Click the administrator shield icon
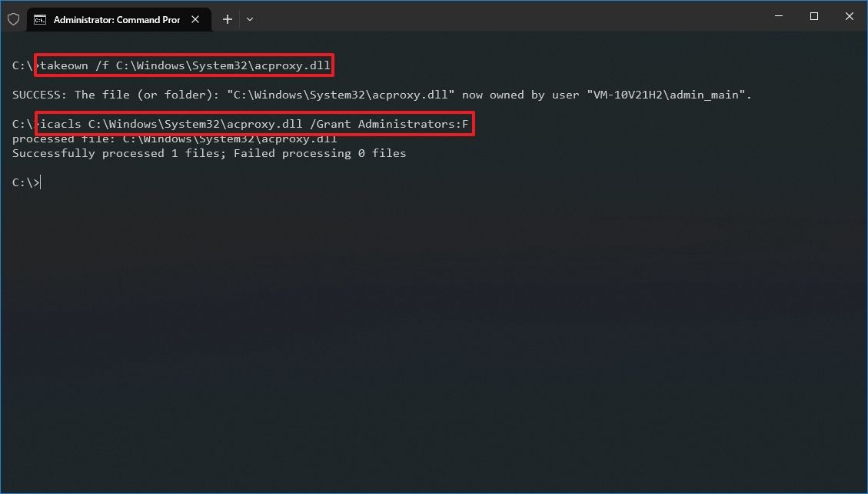The width and height of the screenshot is (868, 494). [x=14, y=19]
